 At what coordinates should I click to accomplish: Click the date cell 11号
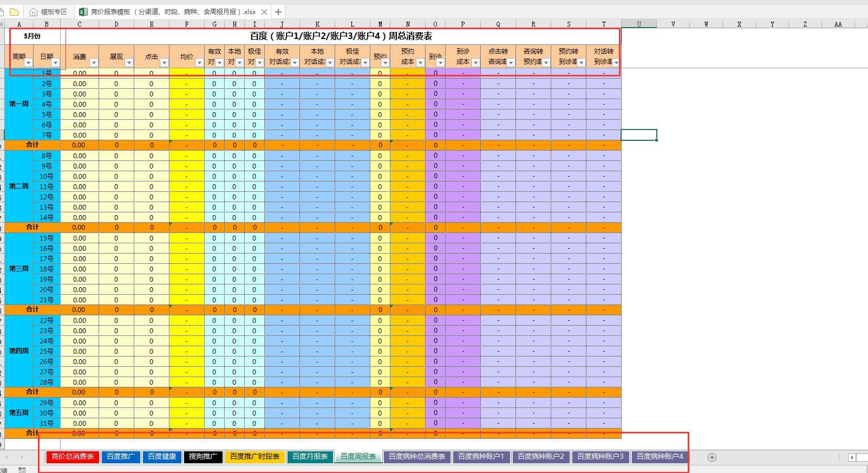pyautogui.click(x=47, y=187)
